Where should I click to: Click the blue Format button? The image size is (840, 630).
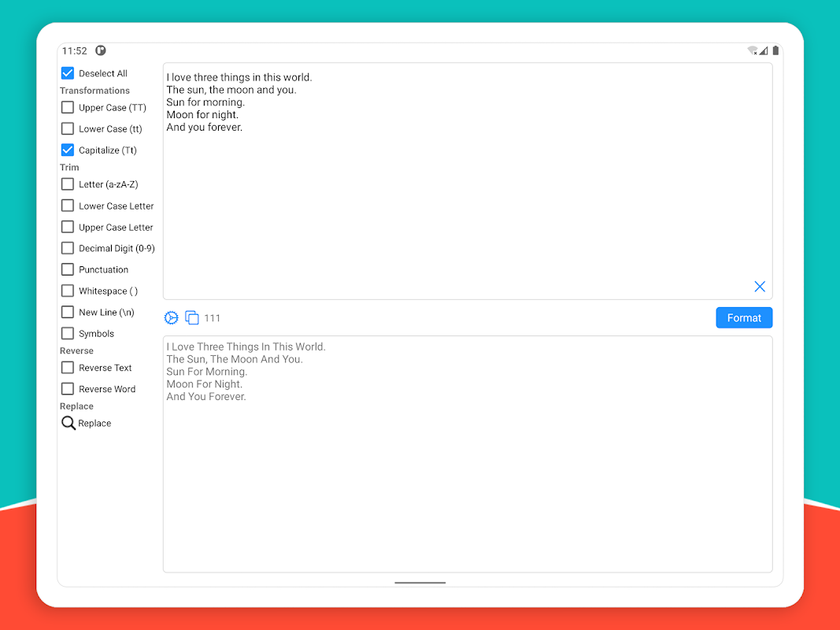(x=744, y=317)
